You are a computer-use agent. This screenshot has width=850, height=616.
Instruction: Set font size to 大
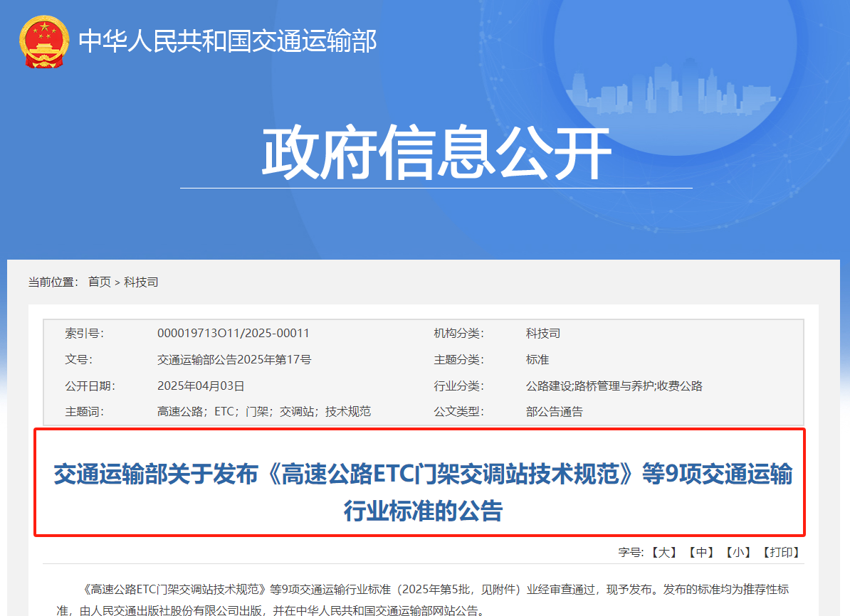pyautogui.click(x=663, y=552)
